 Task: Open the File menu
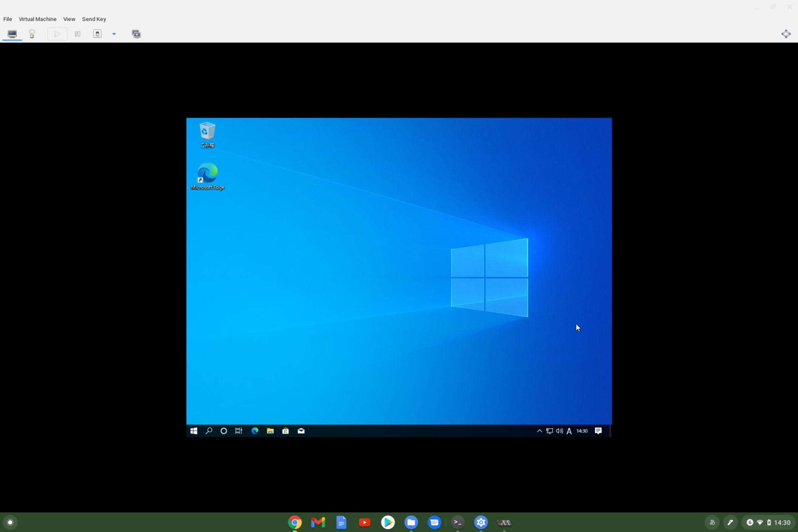coord(8,19)
